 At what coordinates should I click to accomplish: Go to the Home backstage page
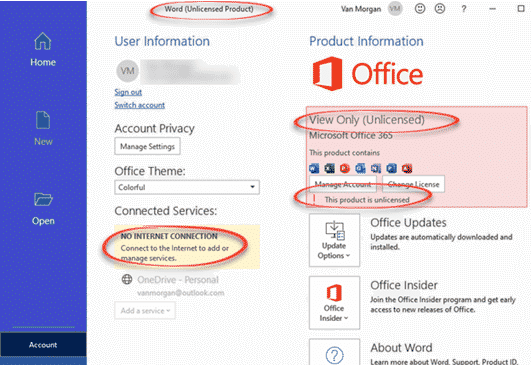click(43, 50)
